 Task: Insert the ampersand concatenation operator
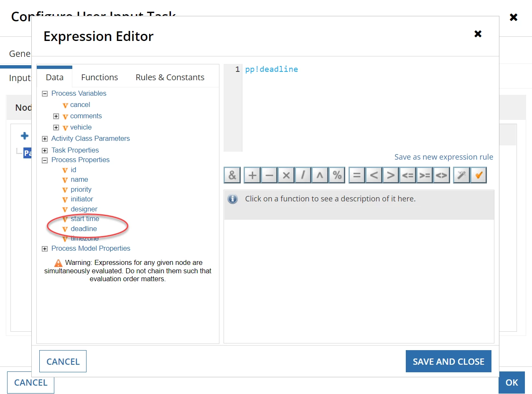pos(232,175)
